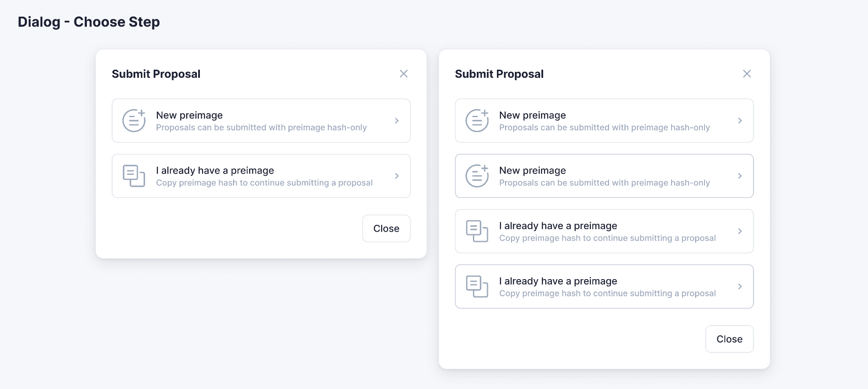The width and height of the screenshot is (868, 389).
Task: Click the X icon closing the right dialog
Action: [x=747, y=74]
